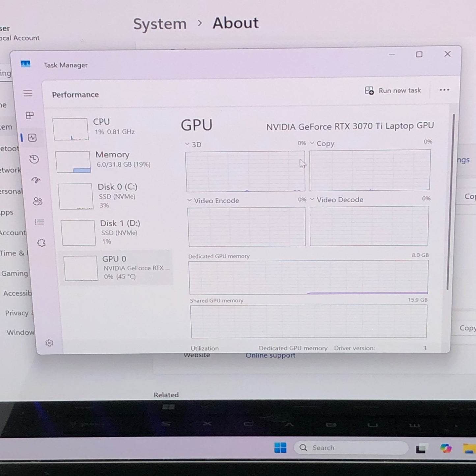
Task: Open Privacy & security in Settings sidebar
Action: click(19, 313)
